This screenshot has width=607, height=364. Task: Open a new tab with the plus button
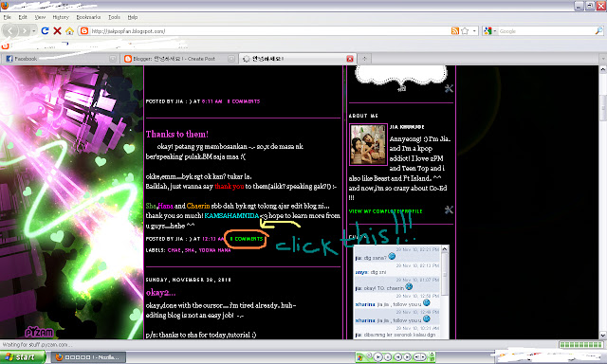(x=364, y=59)
